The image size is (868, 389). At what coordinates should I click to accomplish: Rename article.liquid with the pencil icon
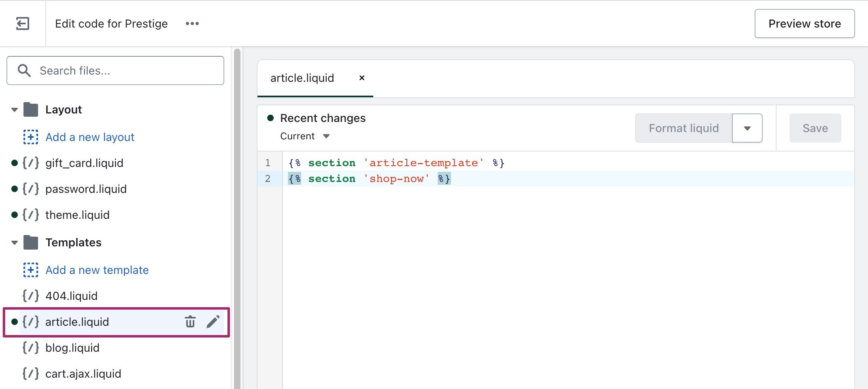pyautogui.click(x=213, y=322)
